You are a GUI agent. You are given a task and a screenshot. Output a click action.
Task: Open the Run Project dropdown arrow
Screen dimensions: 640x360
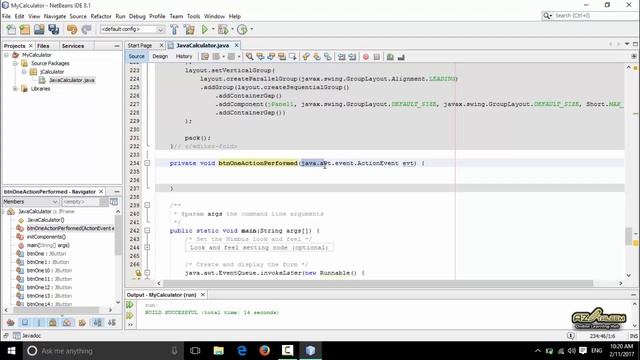point(213,29)
